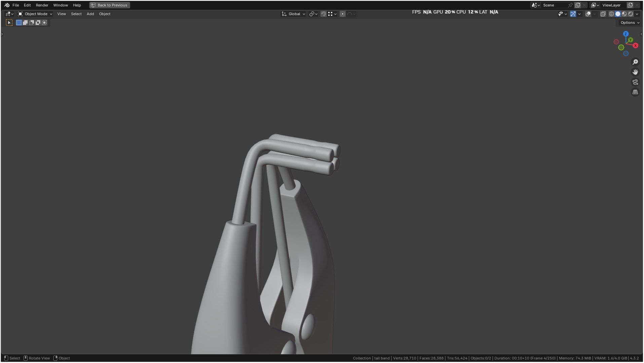The height and width of the screenshot is (363, 644).
Task: Switch perspective/orthographic grid icon
Action: pos(635,92)
